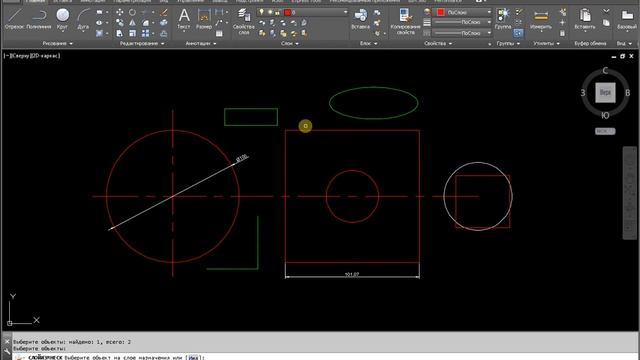Image resolution: width=640 pixels, height=360 pixels.
Task: Click the В east label on ViewCube
Action: coord(628,93)
